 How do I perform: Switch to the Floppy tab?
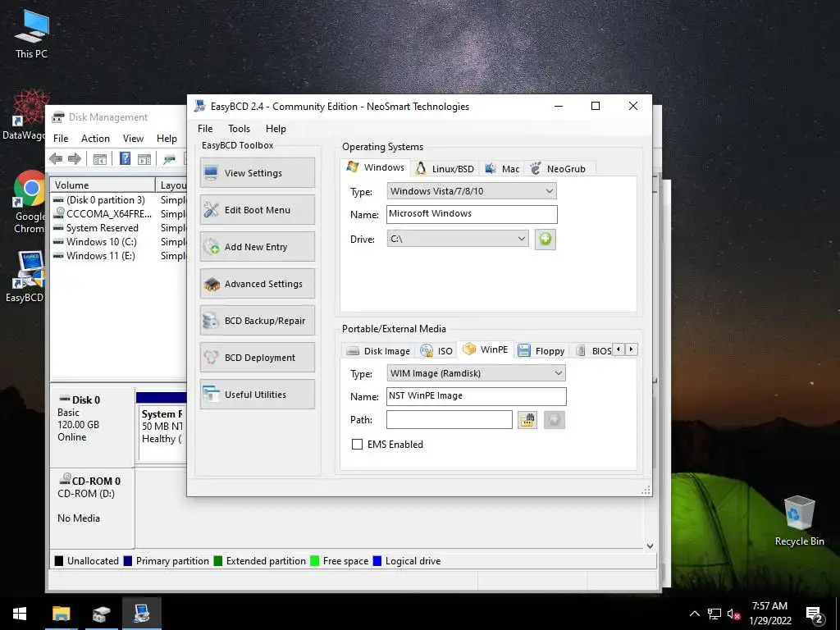click(x=541, y=351)
